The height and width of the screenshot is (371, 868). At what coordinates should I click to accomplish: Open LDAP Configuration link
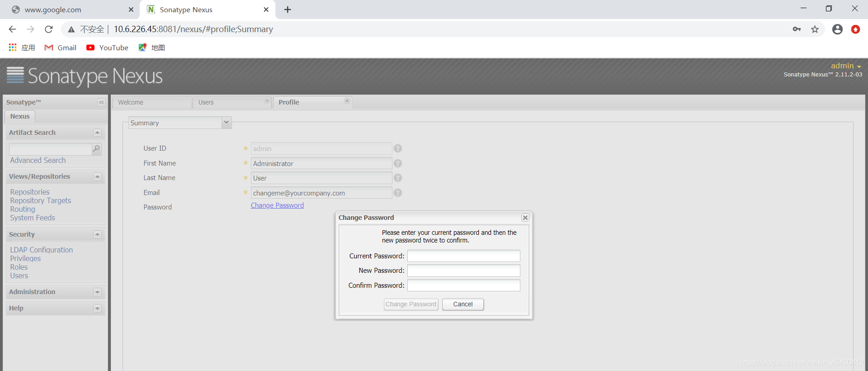(42, 250)
